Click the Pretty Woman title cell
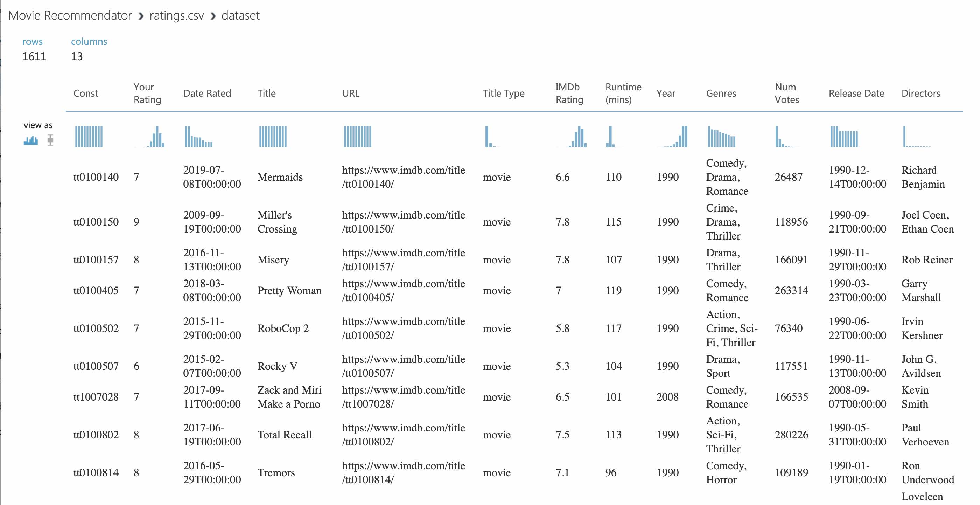The width and height of the screenshot is (980, 505). click(x=289, y=290)
